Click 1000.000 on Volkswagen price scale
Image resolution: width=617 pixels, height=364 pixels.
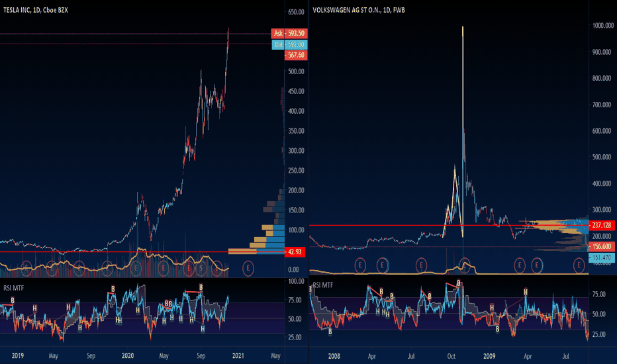[x=603, y=26]
